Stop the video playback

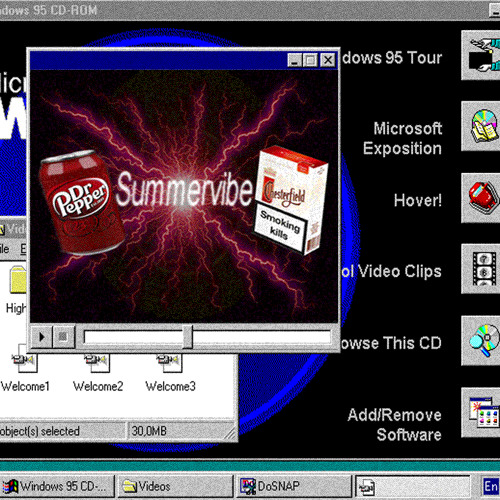pos(63,337)
